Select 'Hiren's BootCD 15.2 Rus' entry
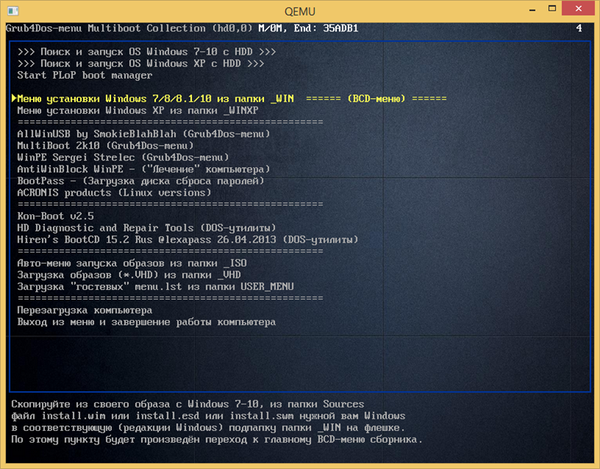600x469 pixels. (x=188, y=240)
